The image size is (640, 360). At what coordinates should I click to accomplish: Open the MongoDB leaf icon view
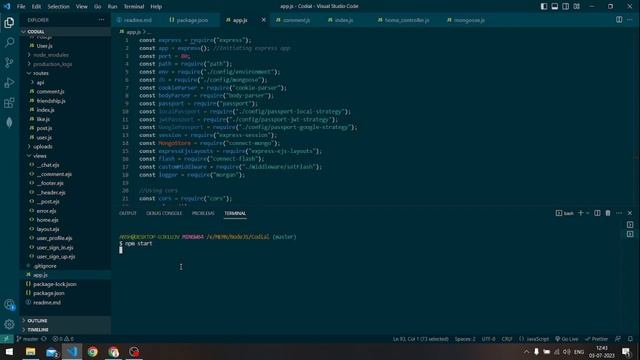9,122
